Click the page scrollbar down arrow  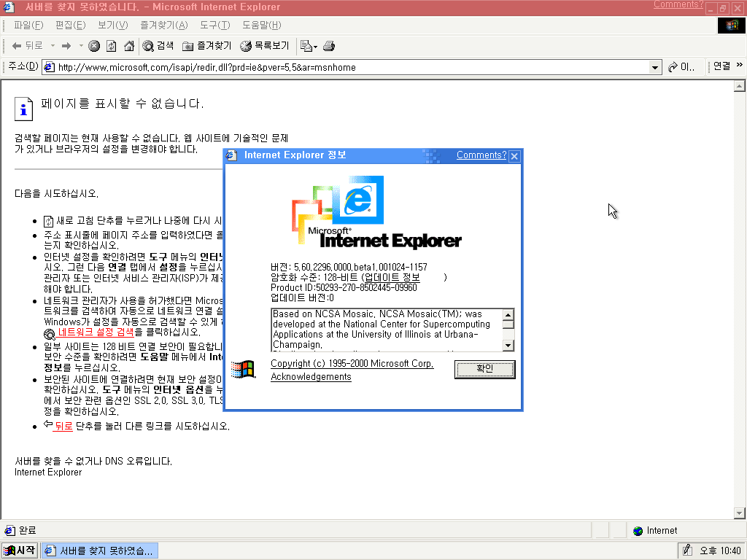coord(740,513)
